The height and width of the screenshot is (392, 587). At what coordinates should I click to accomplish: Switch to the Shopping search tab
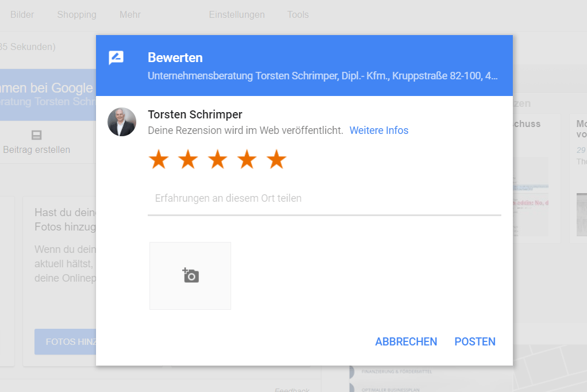(76, 14)
